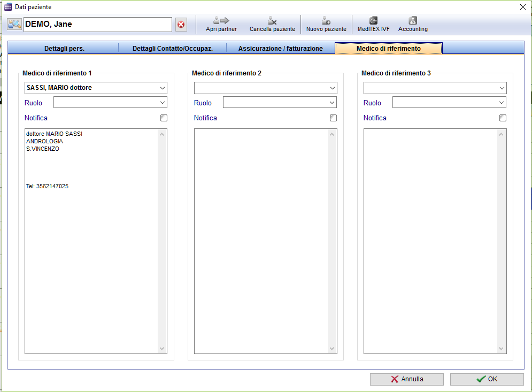Open Ruolo dropdown for Medico di riferimento 1
Viewport: 532px width, 392px height.
(163, 103)
